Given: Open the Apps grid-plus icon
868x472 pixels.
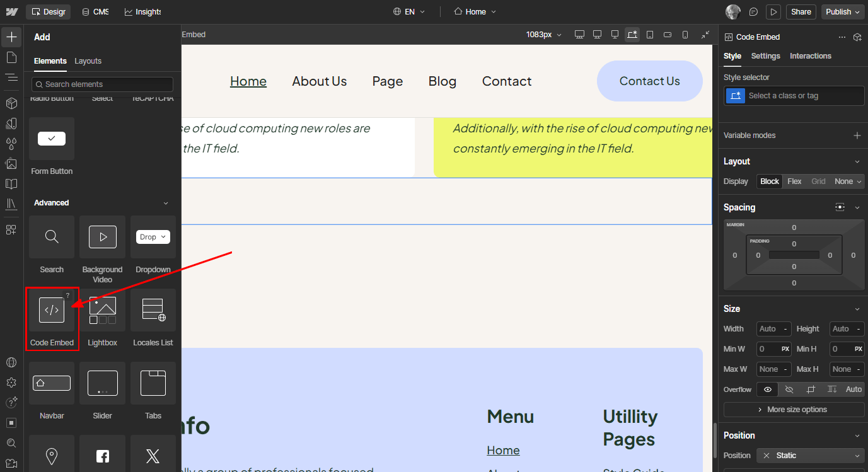Looking at the screenshot, I should [x=11, y=229].
